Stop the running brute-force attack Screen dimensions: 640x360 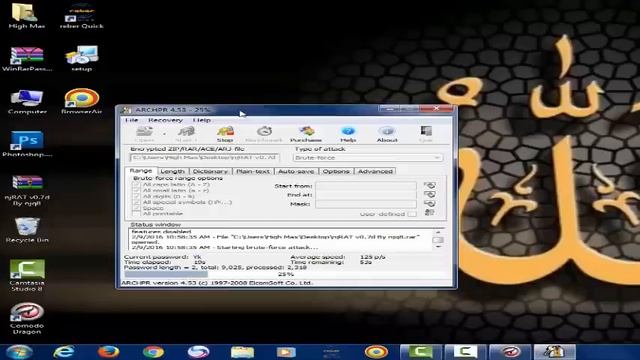point(225,134)
